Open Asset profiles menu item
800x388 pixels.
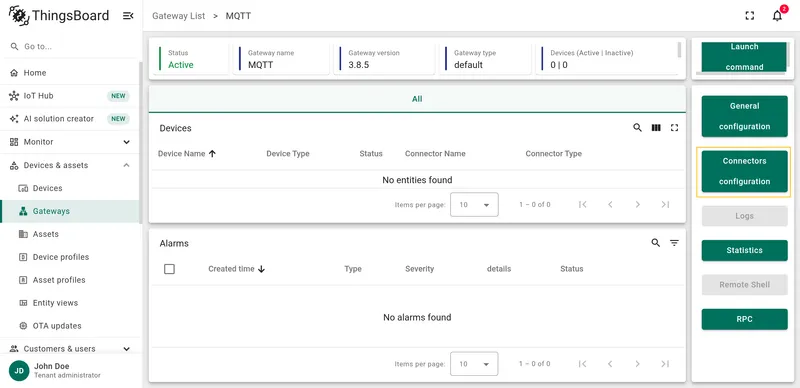pos(69,280)
